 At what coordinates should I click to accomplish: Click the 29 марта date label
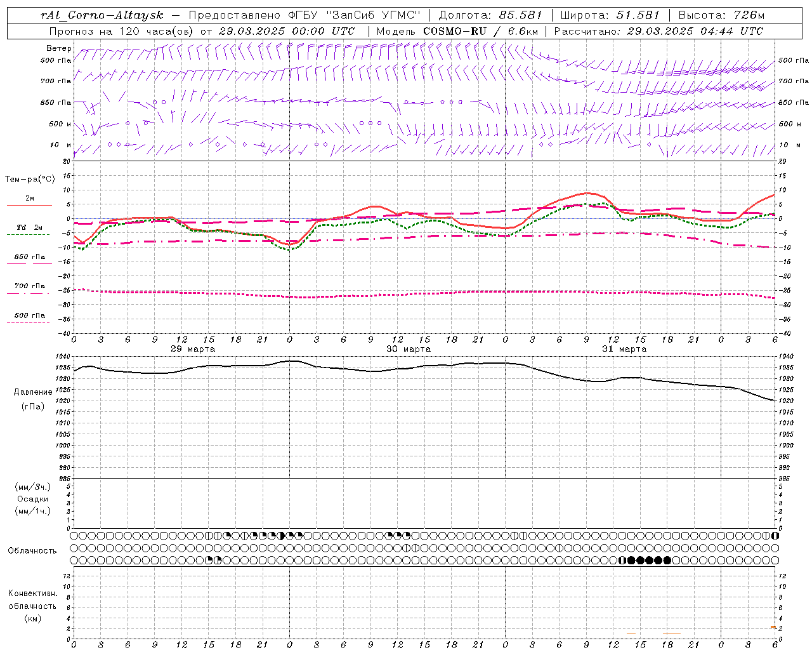[x=193, y=349]
